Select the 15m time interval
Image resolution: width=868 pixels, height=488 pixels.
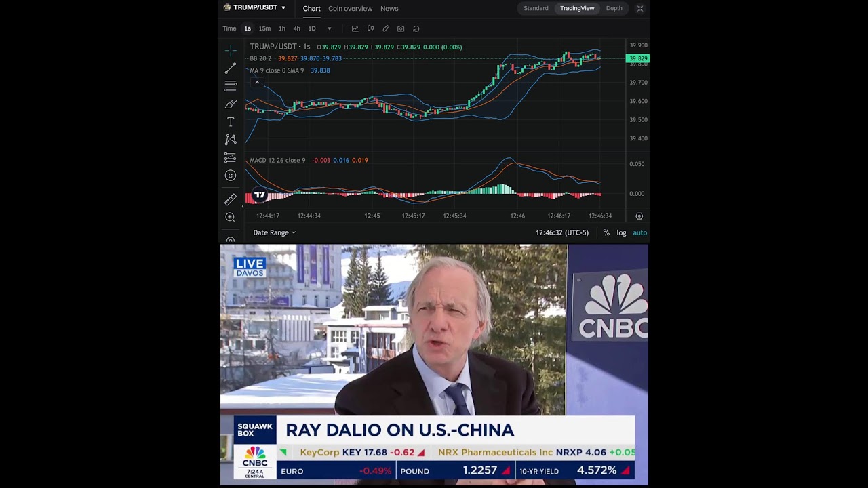[x=264, y=28]
